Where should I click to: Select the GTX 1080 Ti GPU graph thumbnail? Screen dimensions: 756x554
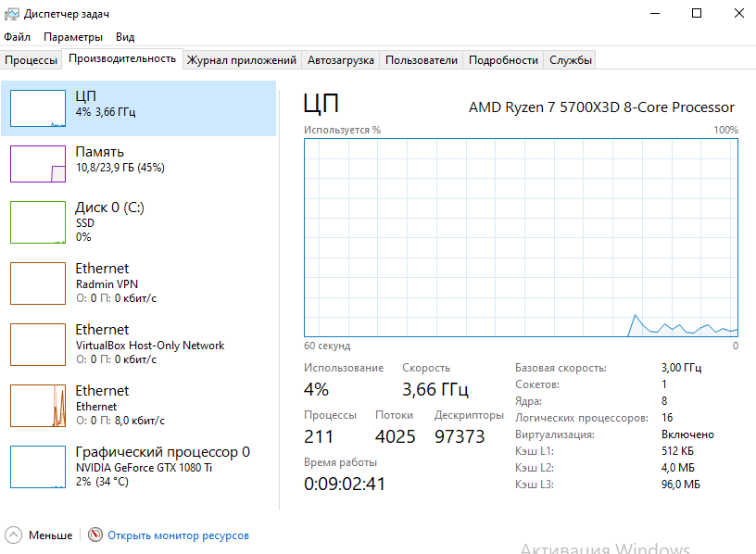click(38, 467)
